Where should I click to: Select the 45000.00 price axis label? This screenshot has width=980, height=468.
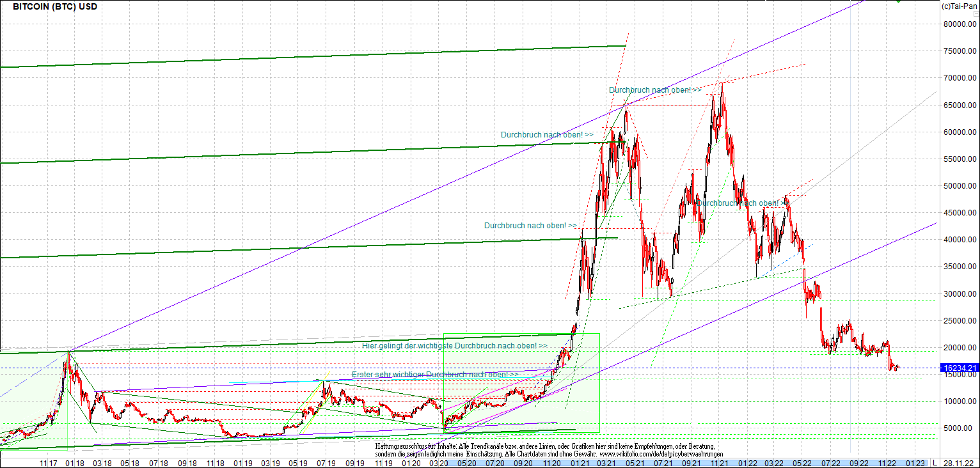(x=960, y=213)
